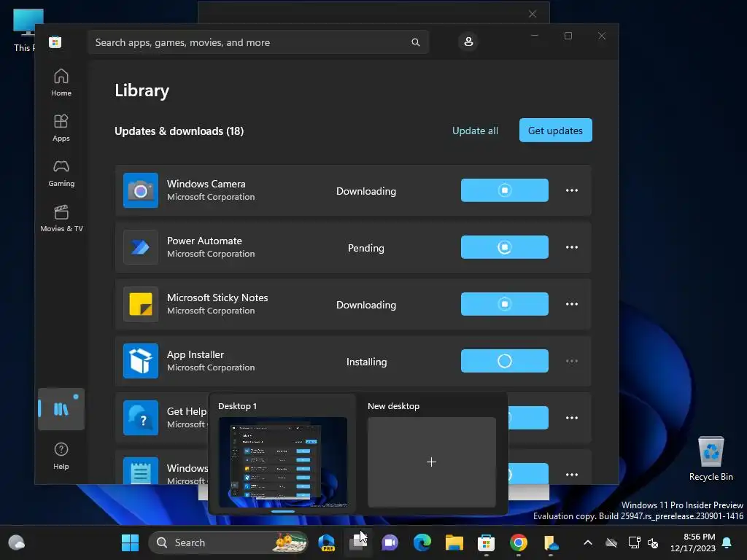This screenshot has height=560, width=747.
Task: Select the Desktop 1 thumbnail
Action: pyautogui.click(x=282, y=462)
